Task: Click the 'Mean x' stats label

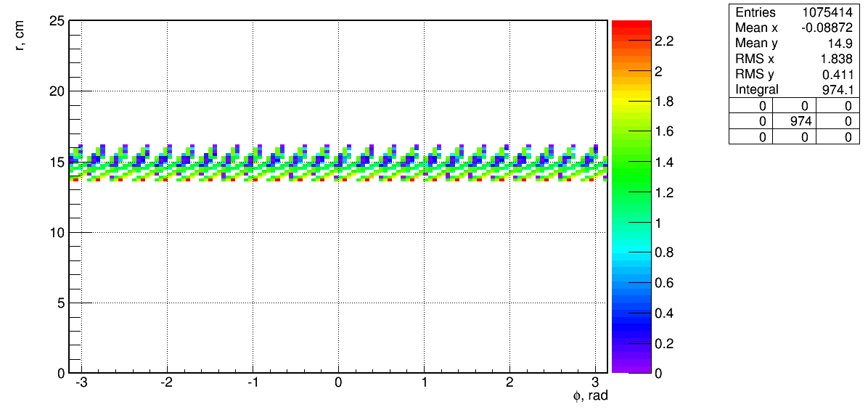Action: coord(756,28)
